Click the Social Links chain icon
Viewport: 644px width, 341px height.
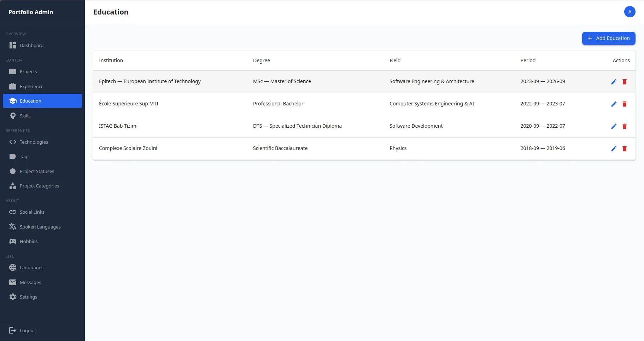(x=13, y=212)
